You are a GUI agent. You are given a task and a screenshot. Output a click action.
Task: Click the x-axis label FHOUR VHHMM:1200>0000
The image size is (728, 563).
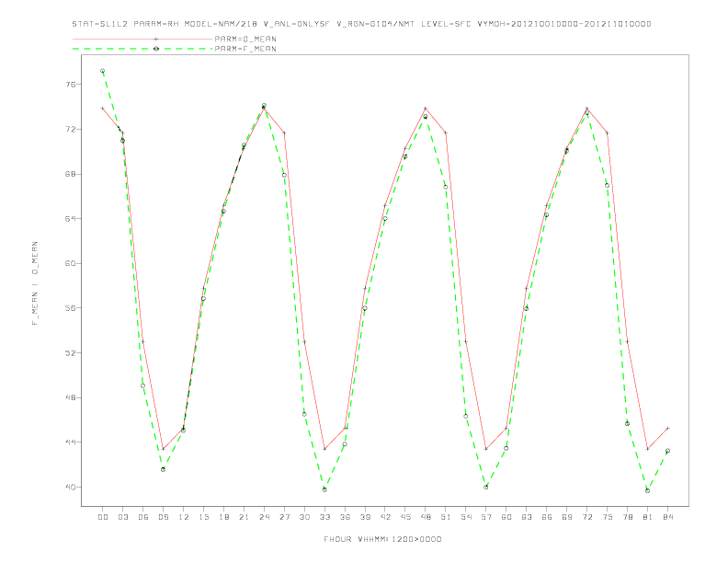click(x=382, y=539)
